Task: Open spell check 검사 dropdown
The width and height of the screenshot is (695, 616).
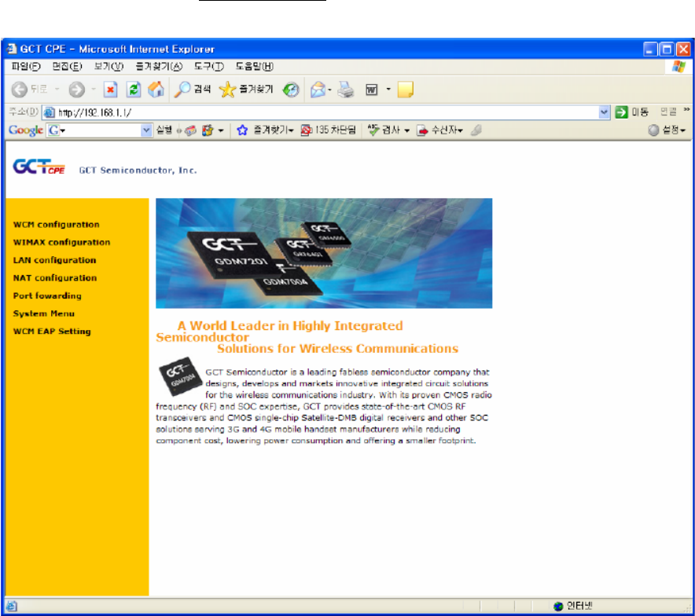Action: click(388, 130)
